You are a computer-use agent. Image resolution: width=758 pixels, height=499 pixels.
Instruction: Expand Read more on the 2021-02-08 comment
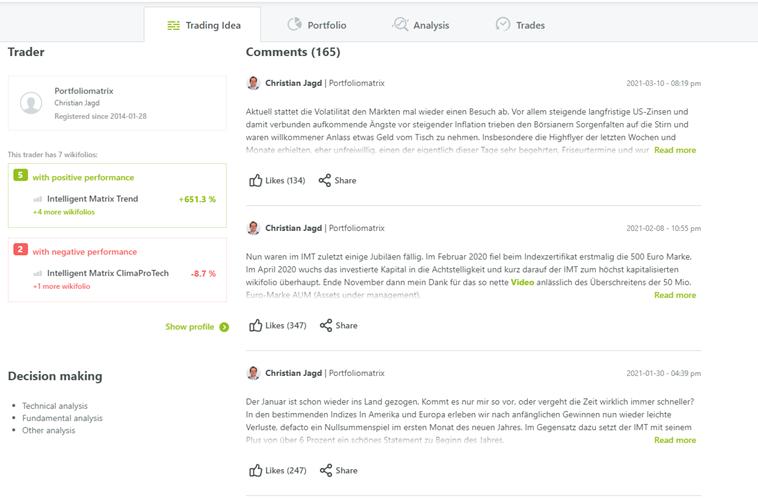(x=675, y=295)
